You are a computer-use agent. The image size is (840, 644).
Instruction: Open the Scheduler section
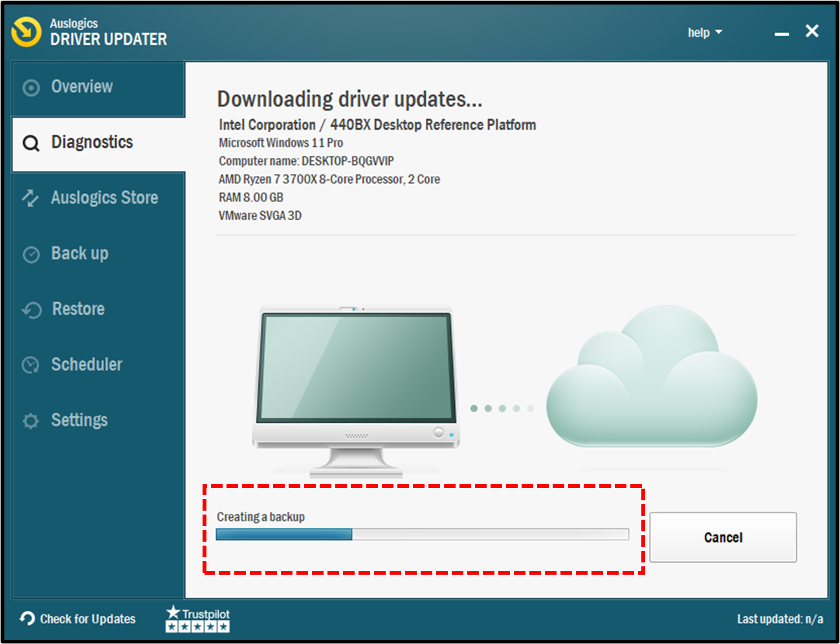click(98, 365)
